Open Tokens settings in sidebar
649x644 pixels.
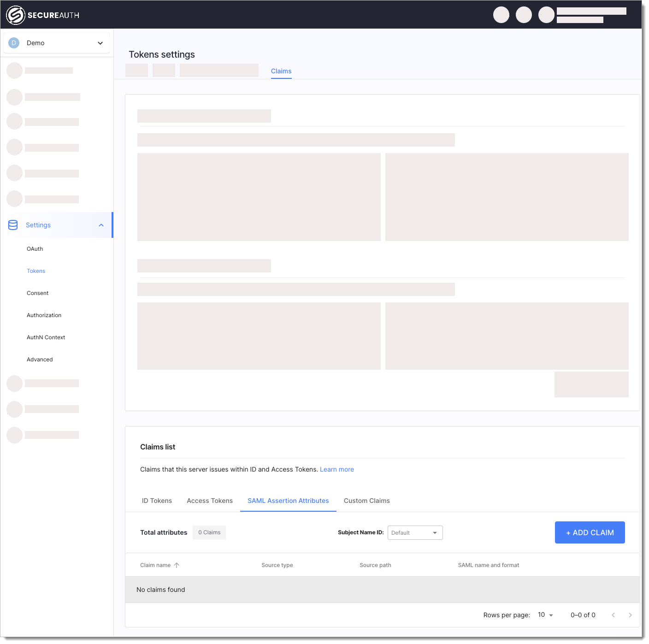pos(36,271)
